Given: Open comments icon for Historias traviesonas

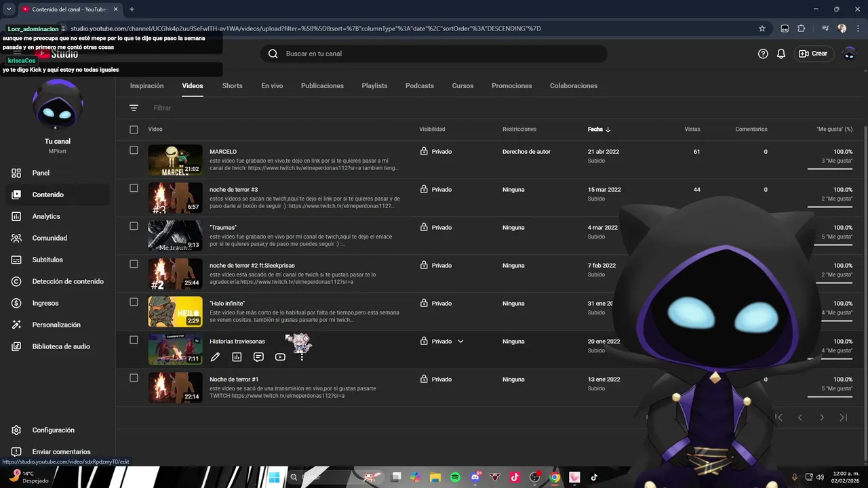Looking at the screenshot, I should click(258, 357).
